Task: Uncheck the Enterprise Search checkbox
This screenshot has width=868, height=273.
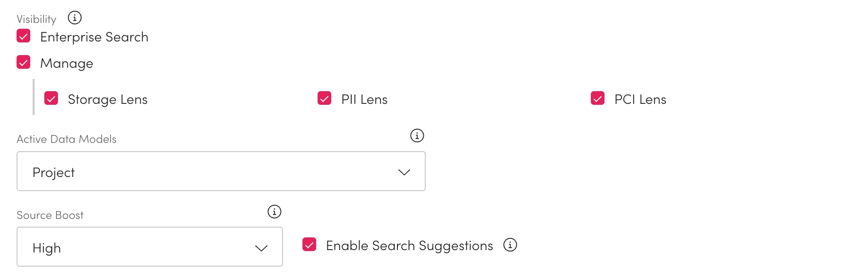Action: (23, 36)
